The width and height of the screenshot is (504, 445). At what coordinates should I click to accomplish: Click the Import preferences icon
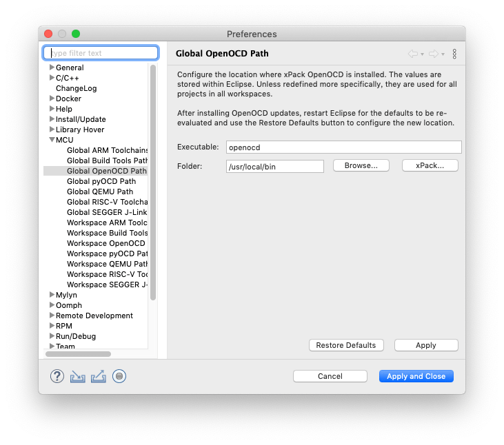pos(77,376)
